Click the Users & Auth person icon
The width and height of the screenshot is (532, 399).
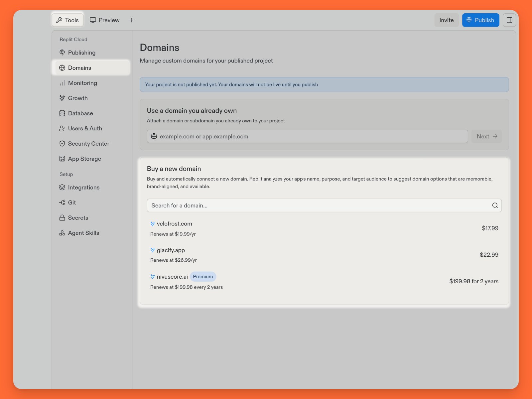point(62,128)
